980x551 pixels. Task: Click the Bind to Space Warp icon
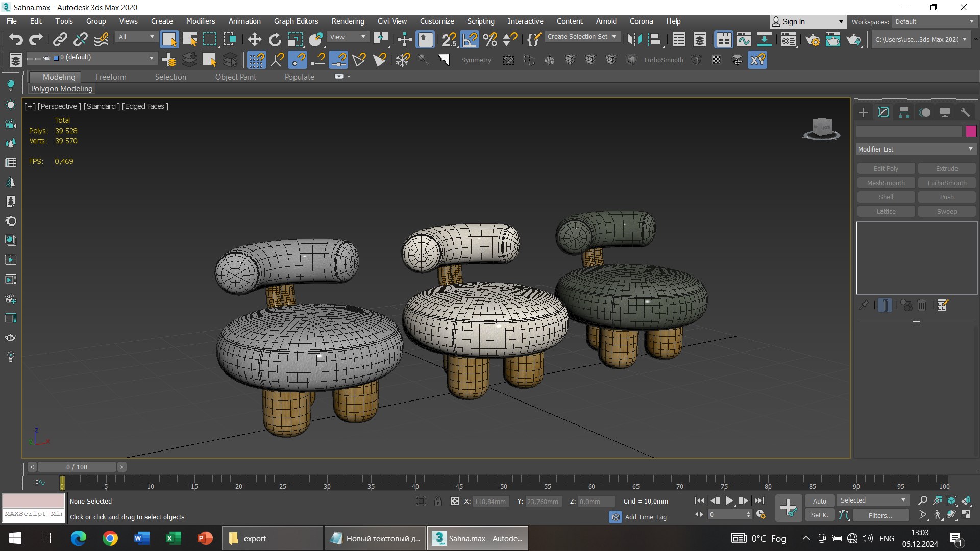(x=101, y=39)
